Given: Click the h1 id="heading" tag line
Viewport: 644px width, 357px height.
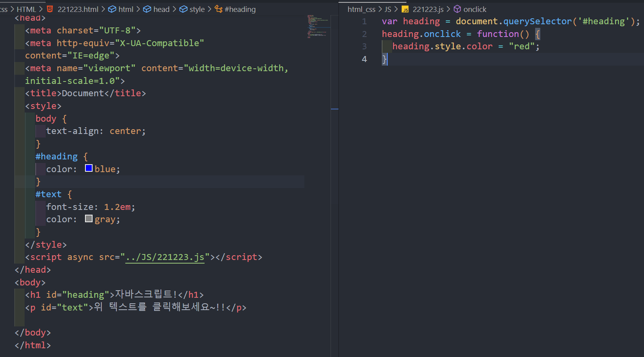Looking at the screenshot, I should click(x=114, y=295).
